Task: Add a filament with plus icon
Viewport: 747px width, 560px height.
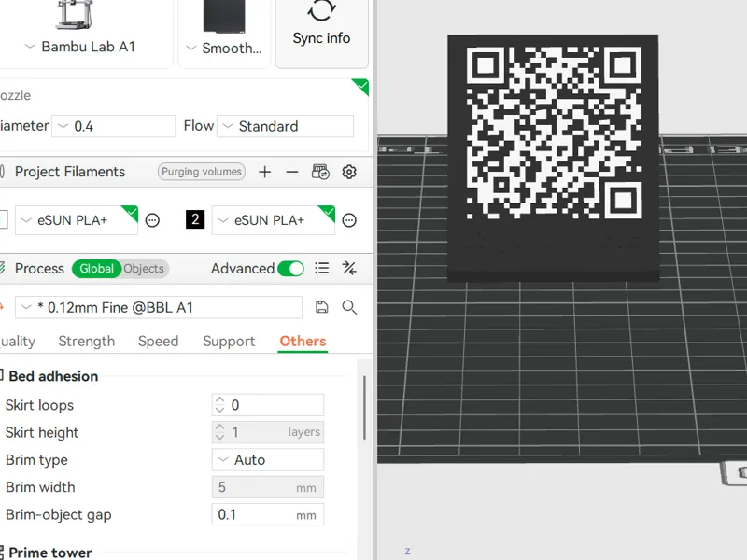Action: 265,172
